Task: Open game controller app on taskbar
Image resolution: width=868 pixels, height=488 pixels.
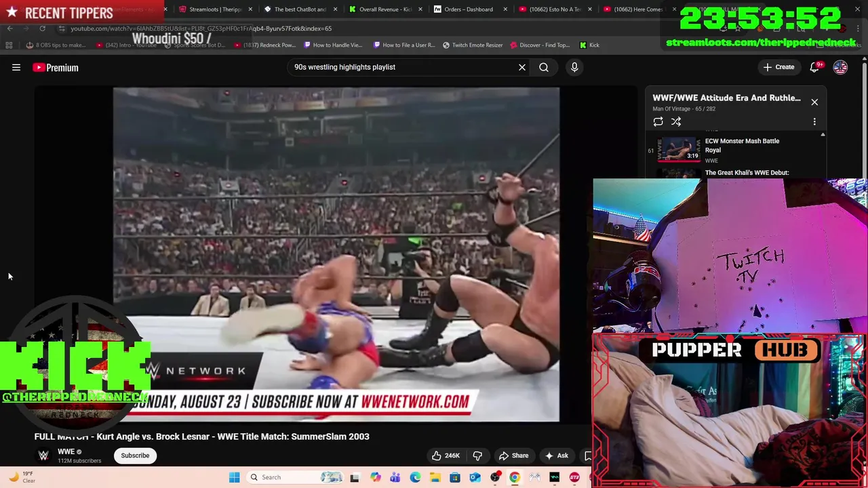Action: [x=535, y=477]
